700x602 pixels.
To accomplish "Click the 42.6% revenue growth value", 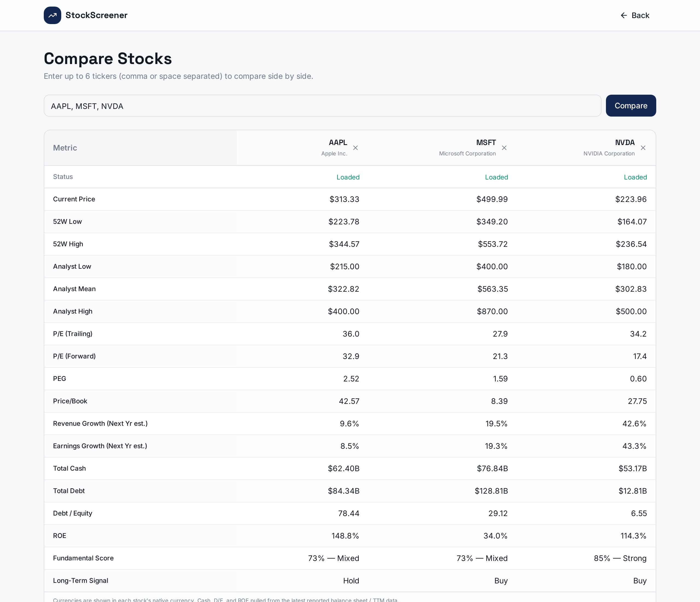I will click(634, 424).
